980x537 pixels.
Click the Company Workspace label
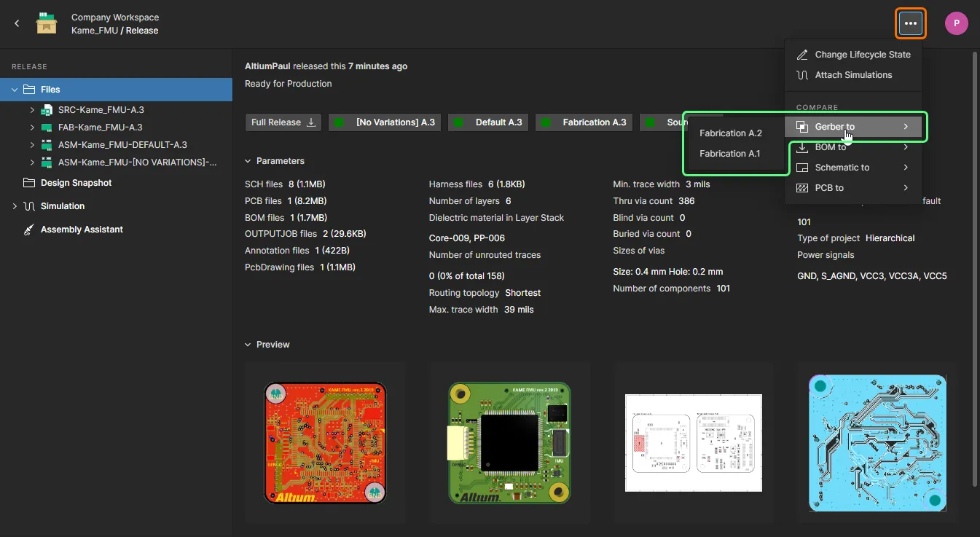pos(115,17)
